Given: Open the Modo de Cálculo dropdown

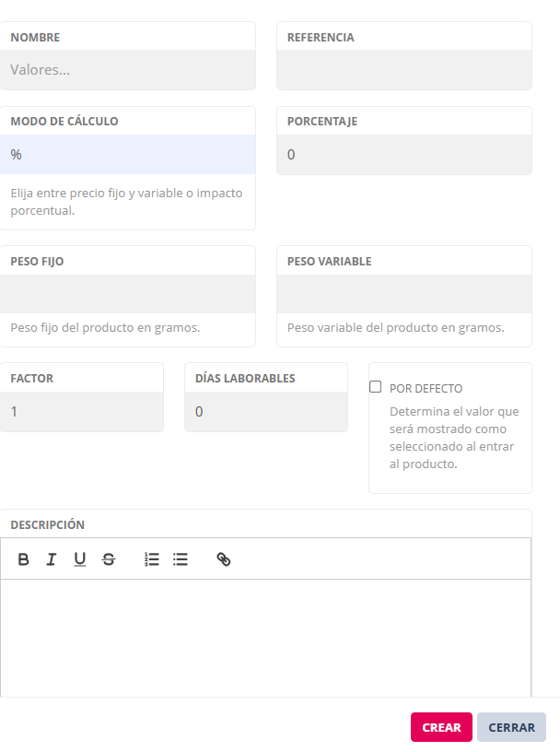Looking at the screenshot, I should point(127,155).
